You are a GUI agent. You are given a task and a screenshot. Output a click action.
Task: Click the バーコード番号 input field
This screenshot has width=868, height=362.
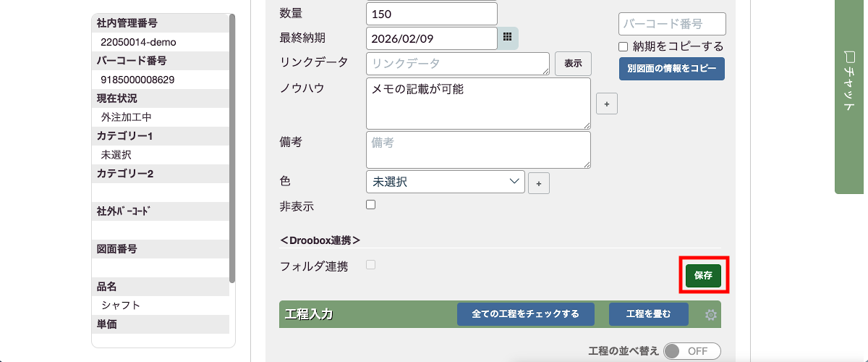tap(672, 24)
